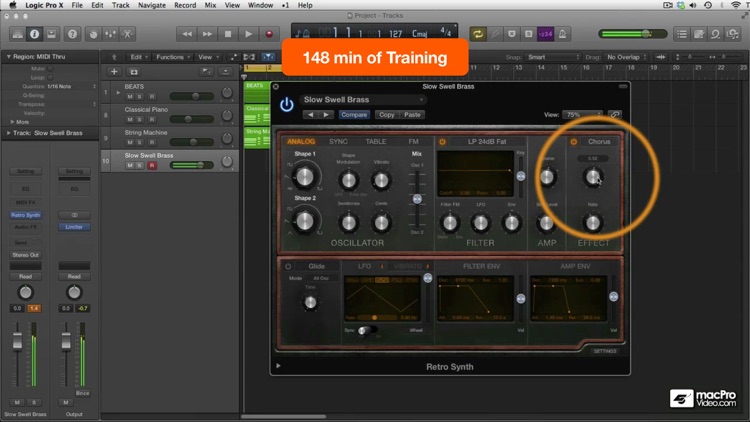This screenshot has width=750, height=422.
Task: Click the Paste button in plug-in header
Action: pyautogui.click(x=412, y=115)
